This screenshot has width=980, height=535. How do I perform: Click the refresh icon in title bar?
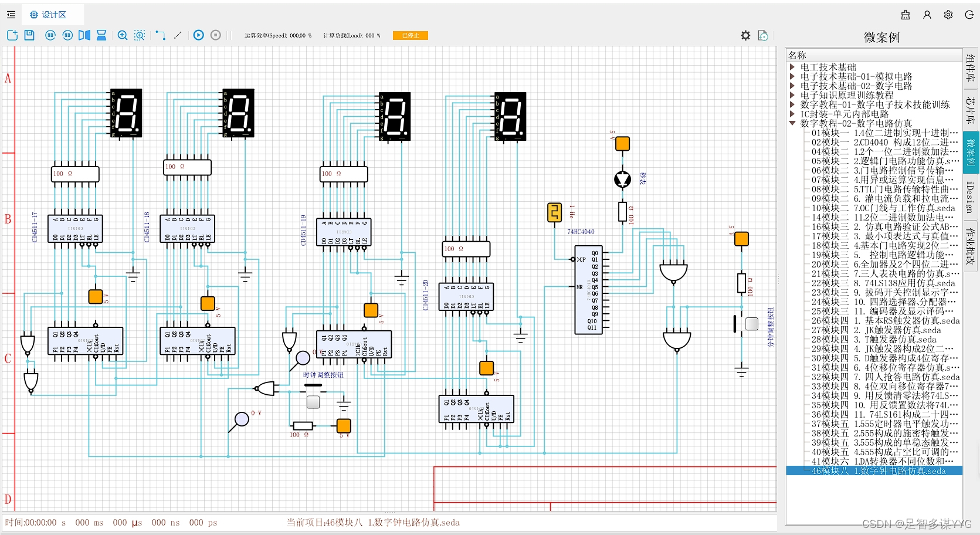click(x=969, y=15)
